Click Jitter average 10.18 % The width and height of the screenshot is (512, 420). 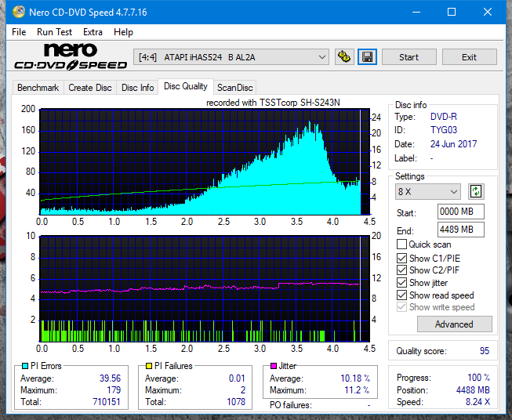pos(355,378)
